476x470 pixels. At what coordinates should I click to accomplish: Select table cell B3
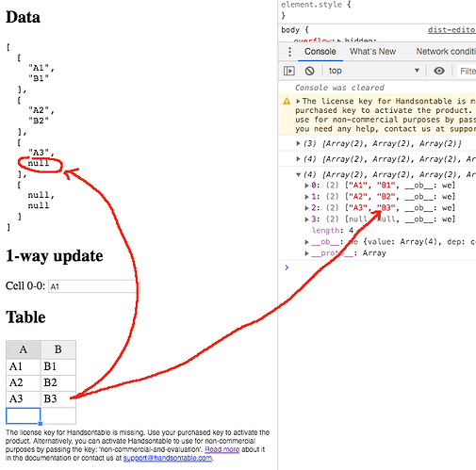point(58,399)
